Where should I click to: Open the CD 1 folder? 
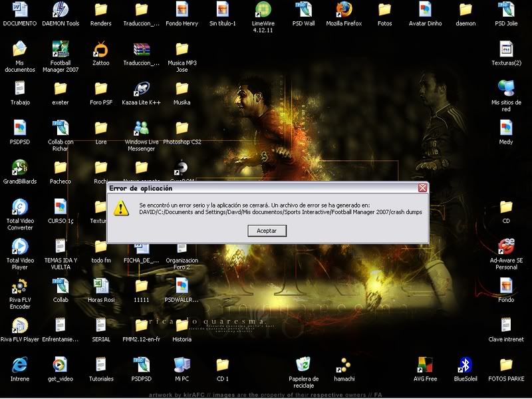(x=222, y=365)
